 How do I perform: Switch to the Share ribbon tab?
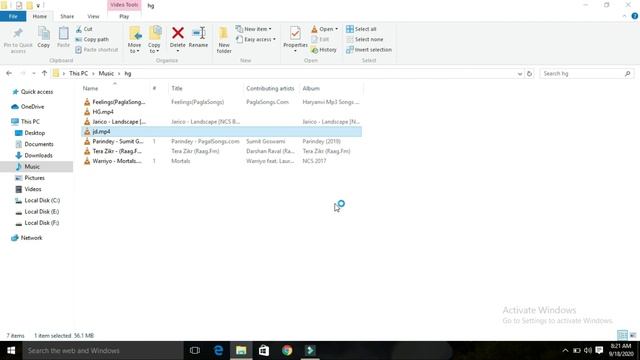67,16
